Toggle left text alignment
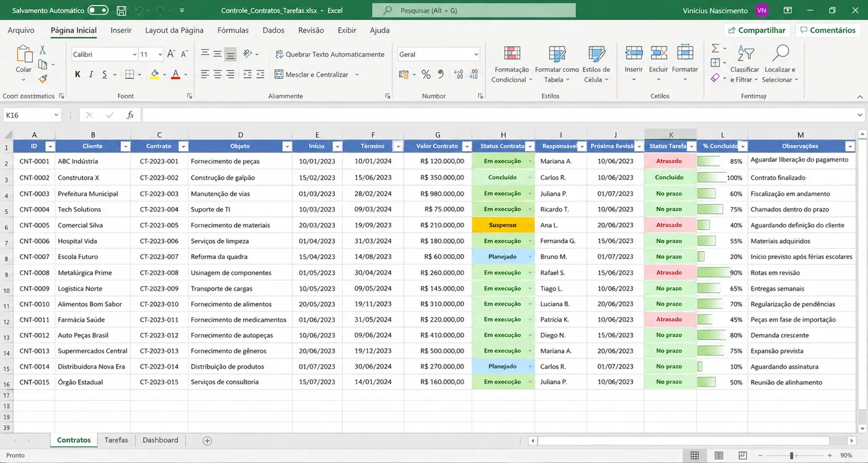The image size is (868, 463). click(x=205, y=74)
